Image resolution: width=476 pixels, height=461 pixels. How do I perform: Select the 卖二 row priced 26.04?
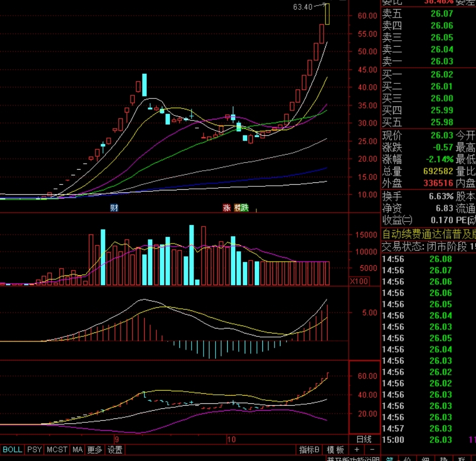coord(428,49)
